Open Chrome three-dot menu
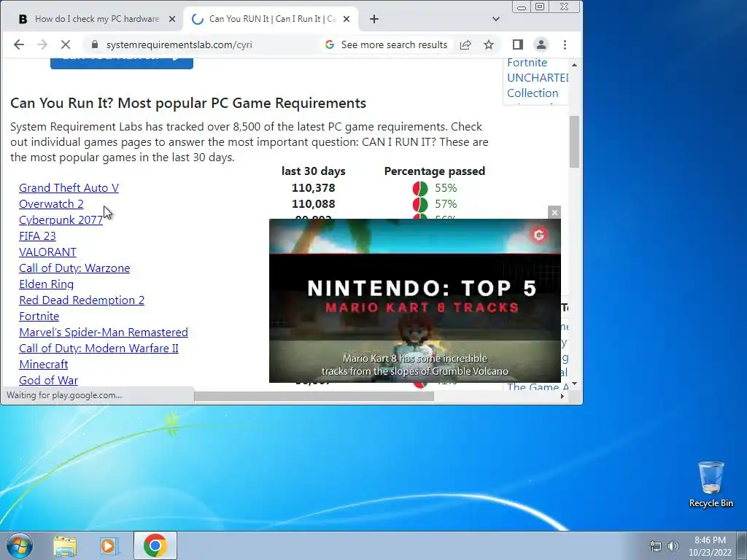The width and height of the screenshot is (747, 560). coord(565,44)
